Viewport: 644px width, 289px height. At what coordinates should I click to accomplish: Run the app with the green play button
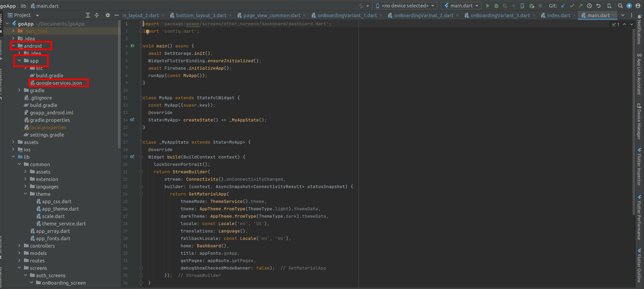click(x=487, y=6)
